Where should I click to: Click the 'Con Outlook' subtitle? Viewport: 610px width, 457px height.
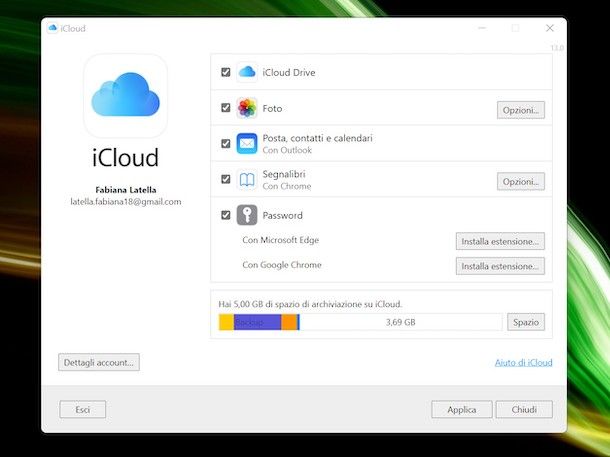coord(287,150)
